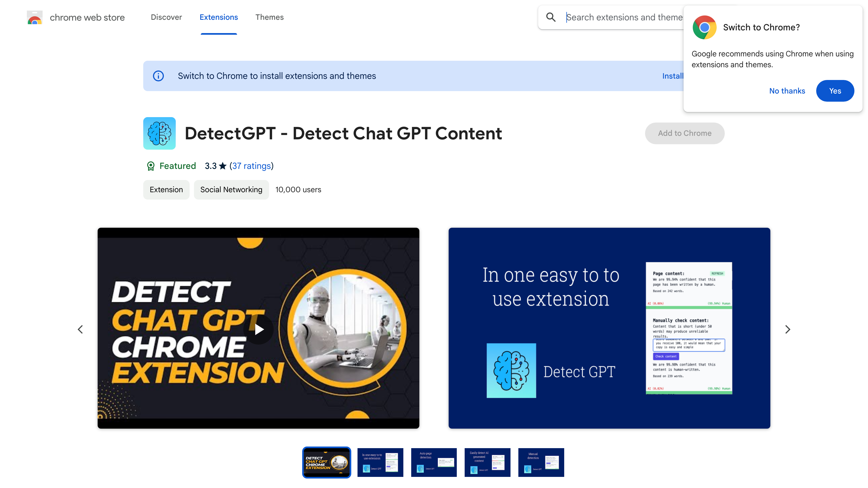Select the Extensions tab
868x488 pixels.
pyautogui.click(x=219, y=17)
